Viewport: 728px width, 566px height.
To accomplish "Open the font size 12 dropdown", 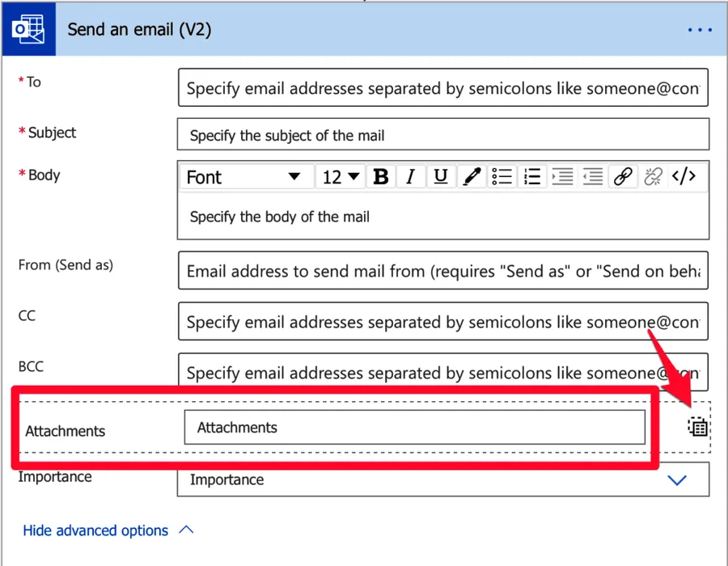I will pyautogui.click(x=341, y=177).
